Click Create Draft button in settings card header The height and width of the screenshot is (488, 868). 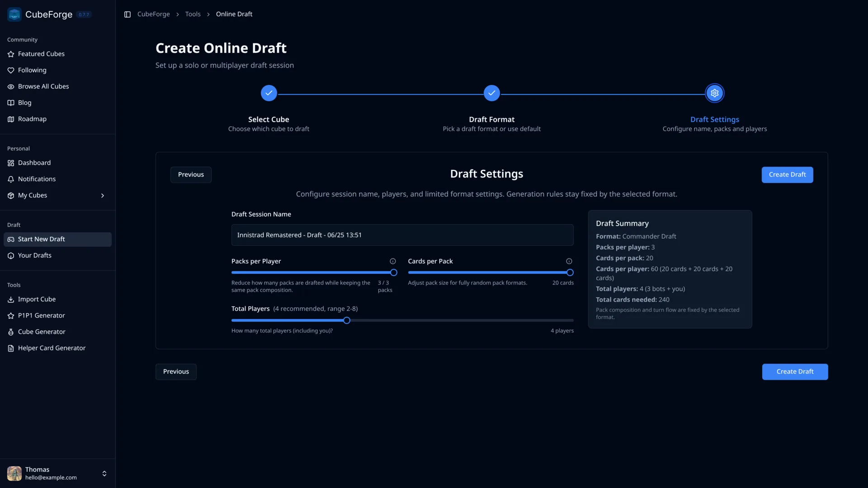pos(787,175)
